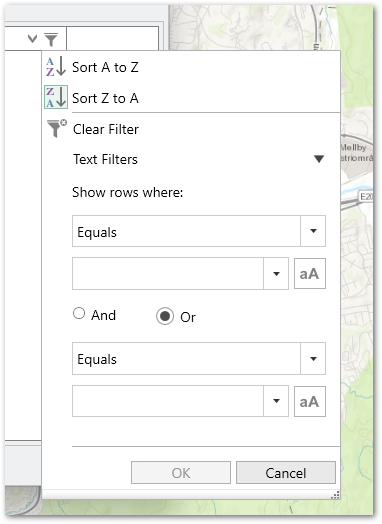Viewport: 382px width, 524px height.
Task: Open first filter value dropdown arrow
Action: pyautogui.click(x=276, y=274)
